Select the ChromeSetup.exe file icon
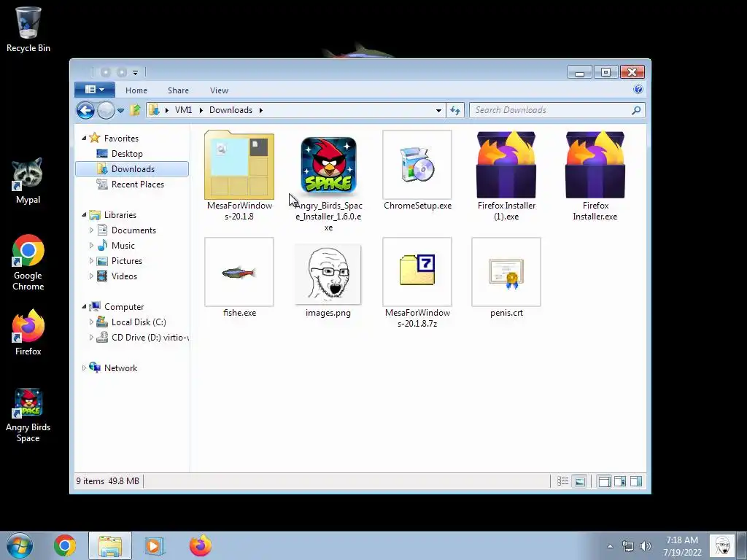747x560 pixels. pos(417,165)
